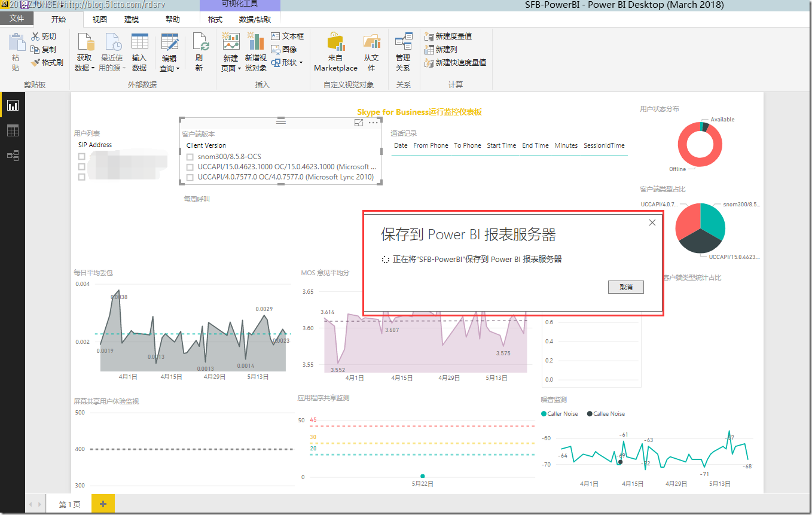
Task: Check the first SIP Address checkbox
Action: [x=82, y=157]
